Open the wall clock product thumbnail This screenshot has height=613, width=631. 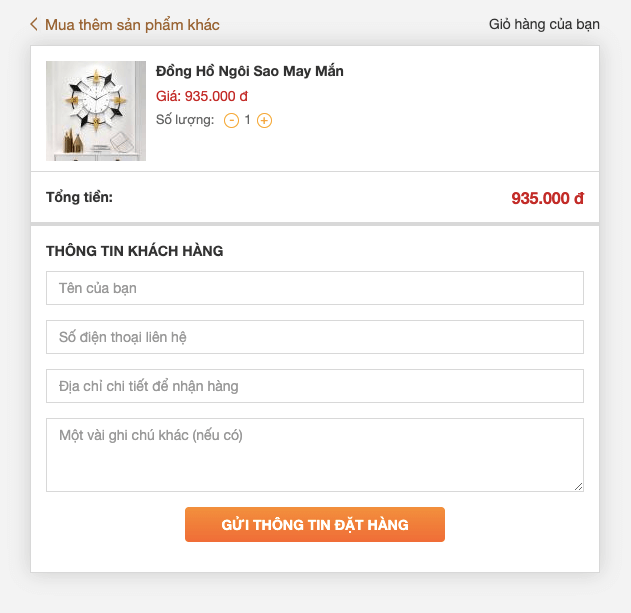click(x=96, y=111)
